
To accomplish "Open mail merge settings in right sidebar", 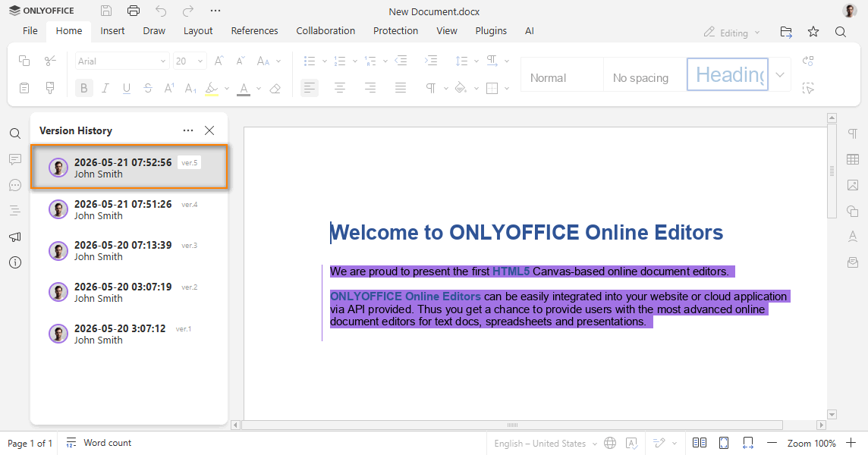I will point(853,262).
